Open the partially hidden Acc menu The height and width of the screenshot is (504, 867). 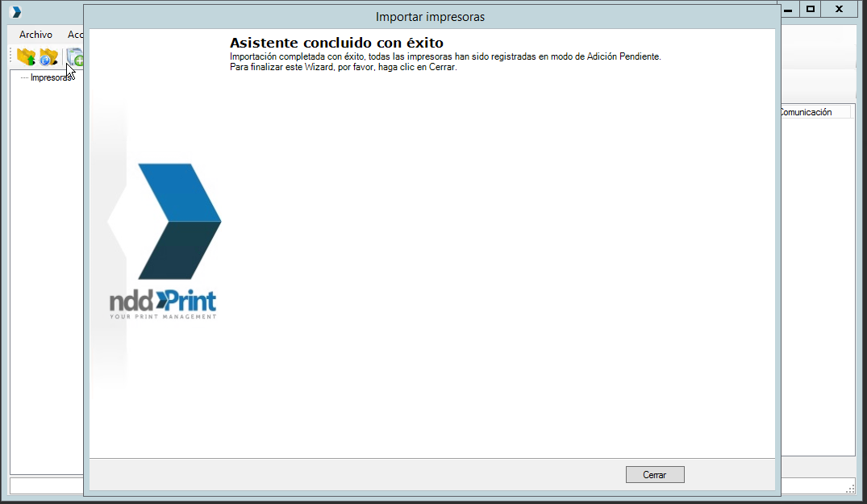pos(75,35)
